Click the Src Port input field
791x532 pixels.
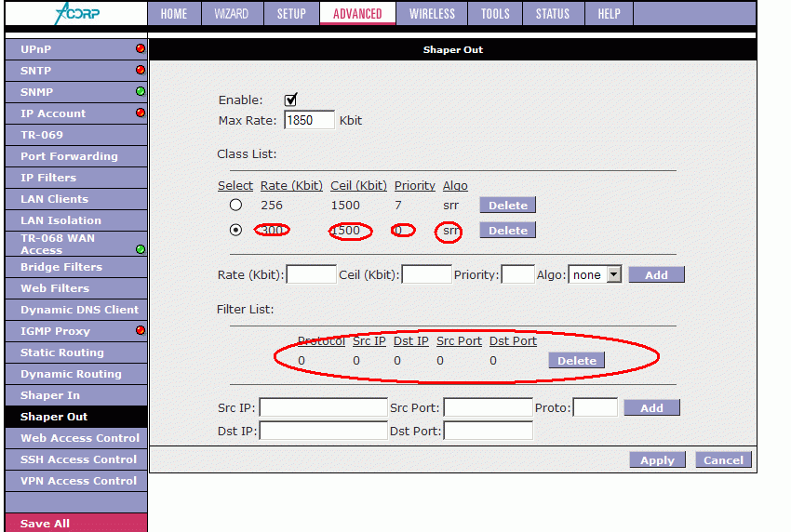[x=489, y=407]
